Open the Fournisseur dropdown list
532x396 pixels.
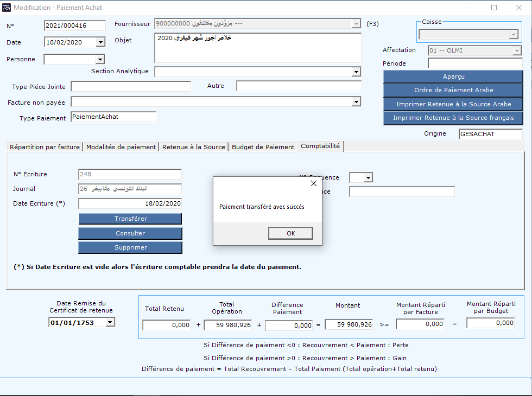coord(356,24)
